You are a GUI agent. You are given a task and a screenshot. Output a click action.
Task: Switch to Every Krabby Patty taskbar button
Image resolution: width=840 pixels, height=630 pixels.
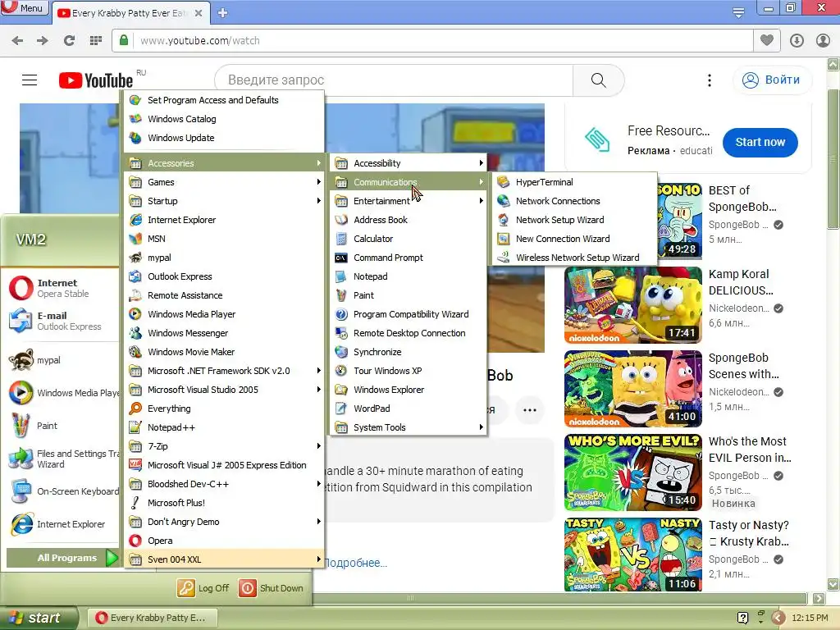tap(153, 618)
